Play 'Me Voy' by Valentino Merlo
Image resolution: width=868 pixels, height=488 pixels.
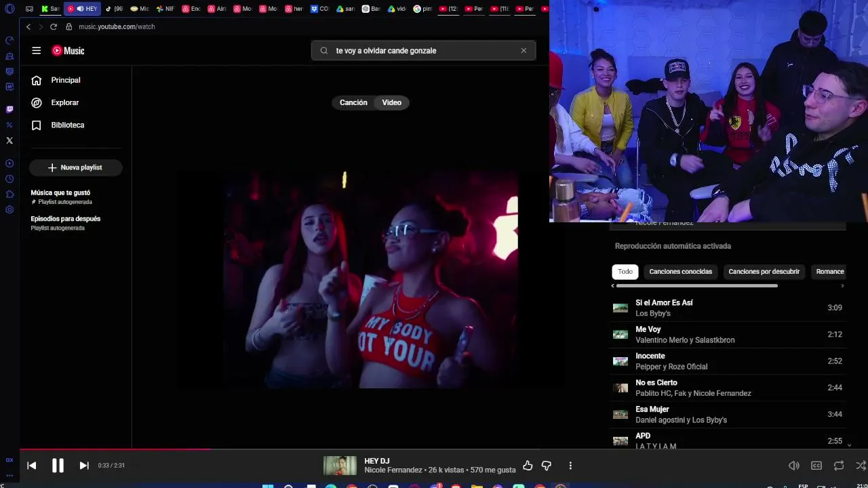728,334
